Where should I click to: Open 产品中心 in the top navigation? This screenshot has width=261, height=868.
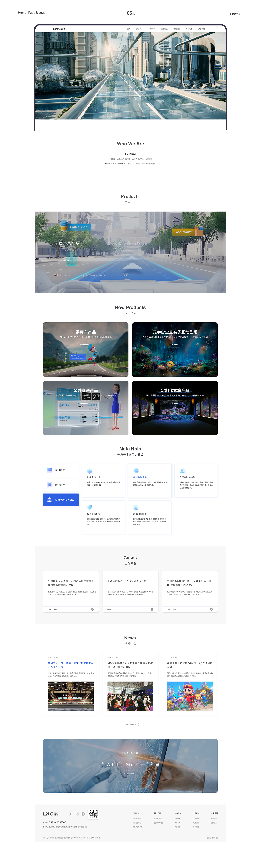click(x=139, y=29)
